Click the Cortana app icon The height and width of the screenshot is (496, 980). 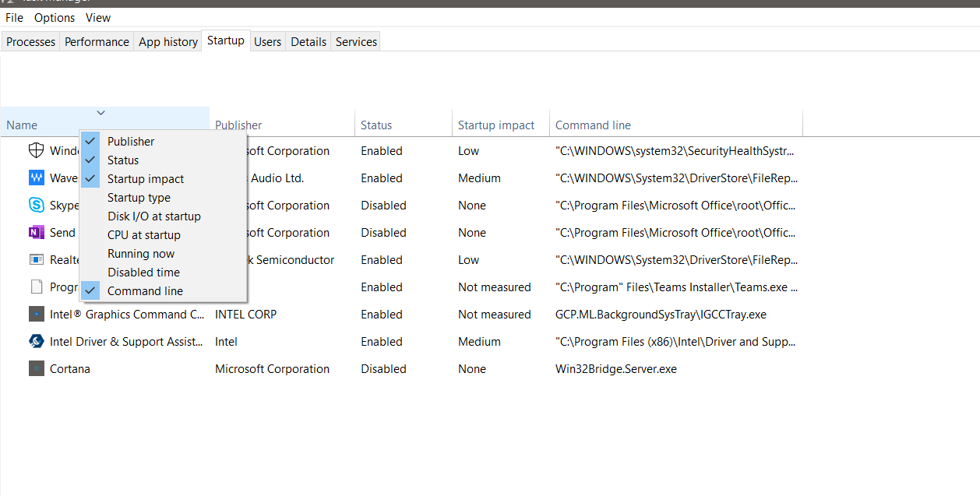coord(36,368)
